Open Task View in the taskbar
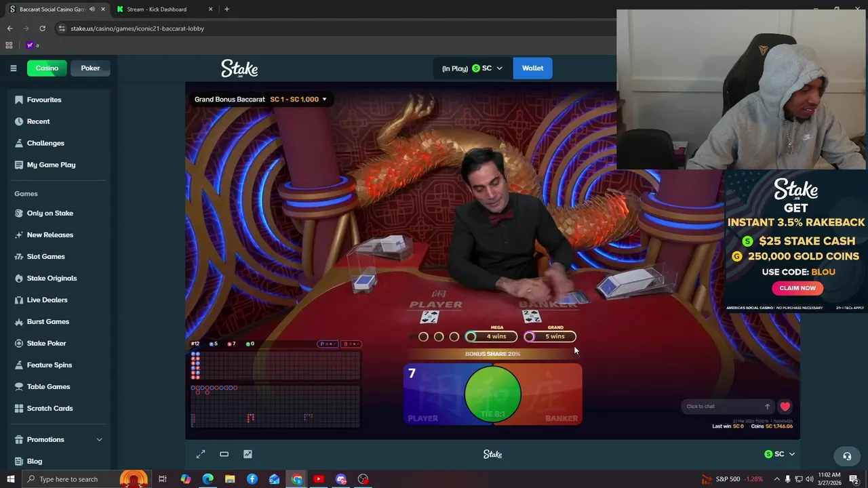 point(163,479)
